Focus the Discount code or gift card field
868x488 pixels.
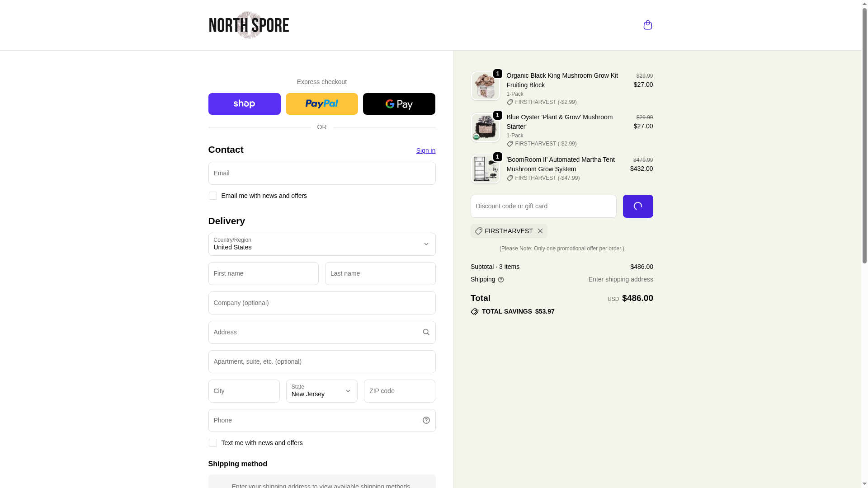click(x=543, y=206)
